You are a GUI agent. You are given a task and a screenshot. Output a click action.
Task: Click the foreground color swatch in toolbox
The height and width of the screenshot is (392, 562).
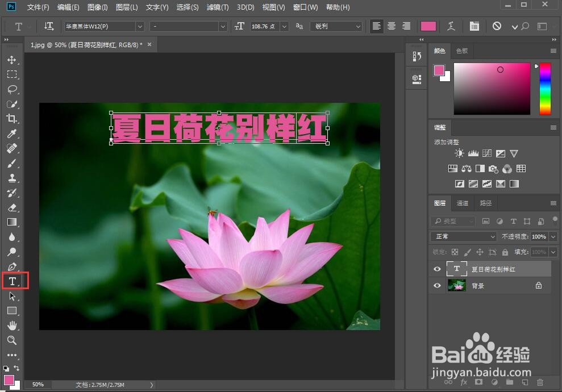click(x=9, y=380)
